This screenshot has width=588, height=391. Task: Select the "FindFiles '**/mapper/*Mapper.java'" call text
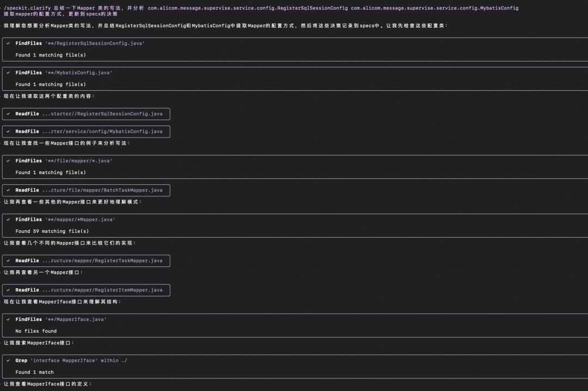click(x=65, y=220)
